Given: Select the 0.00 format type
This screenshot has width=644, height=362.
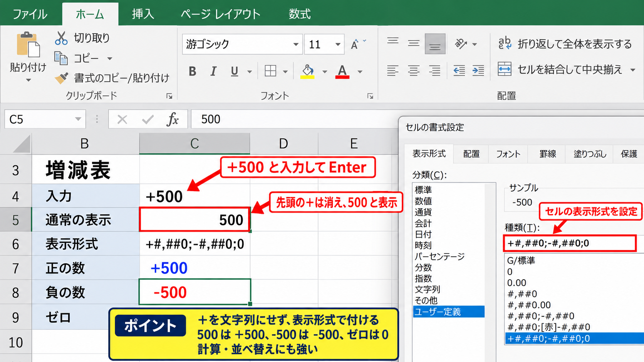Looking at the screenshot, I should (x=517, y=283).
